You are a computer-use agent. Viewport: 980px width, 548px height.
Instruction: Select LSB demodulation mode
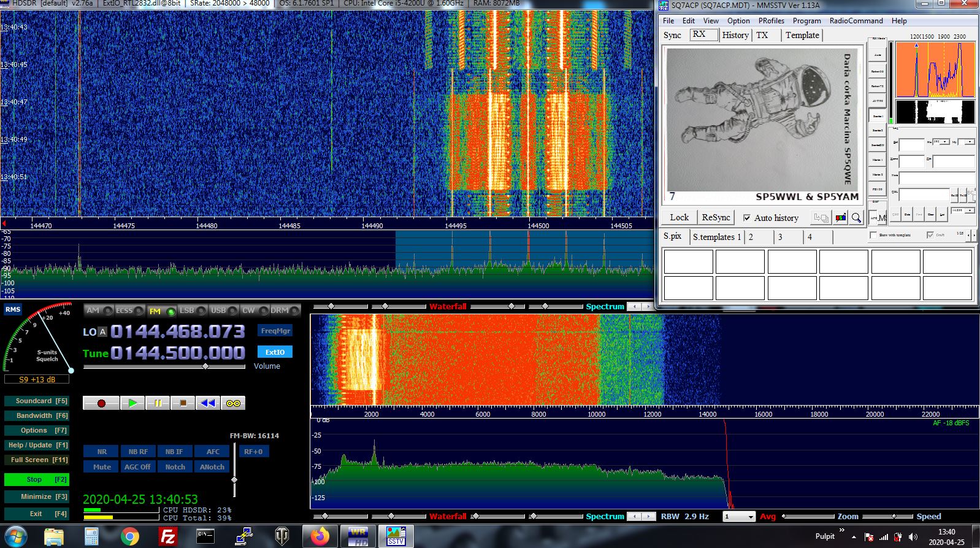click(x=193, y=311)
